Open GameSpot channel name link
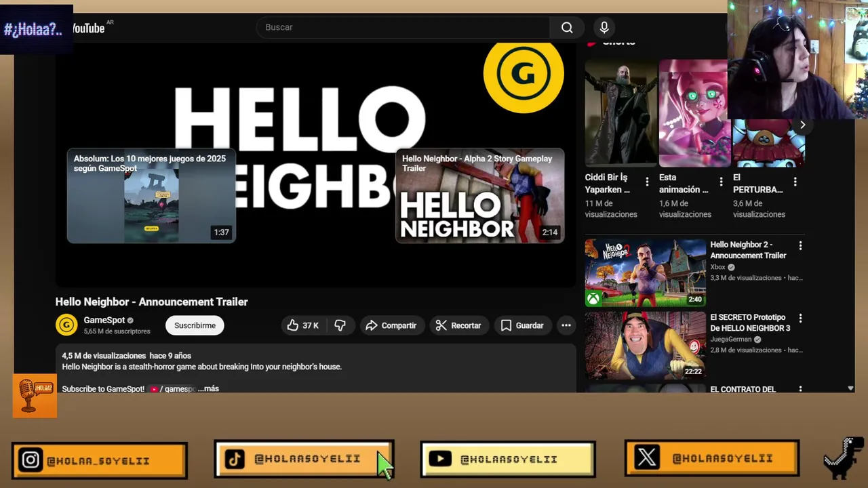 point(104,320)
